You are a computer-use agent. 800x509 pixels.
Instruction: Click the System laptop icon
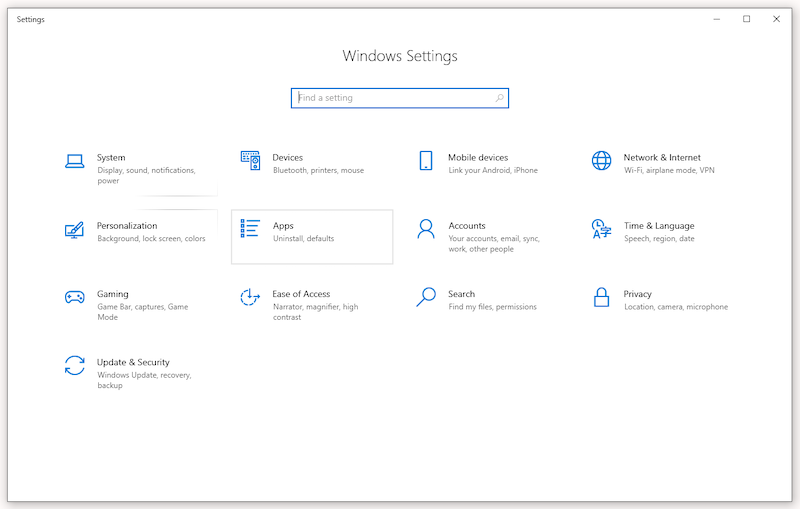click(x=74, y=161)
